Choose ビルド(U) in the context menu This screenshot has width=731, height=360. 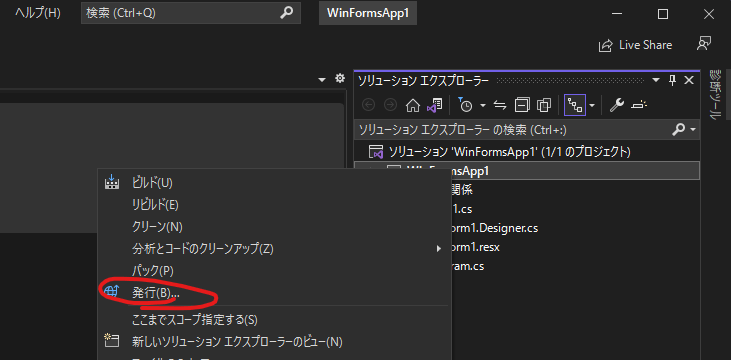coord(274,183)
